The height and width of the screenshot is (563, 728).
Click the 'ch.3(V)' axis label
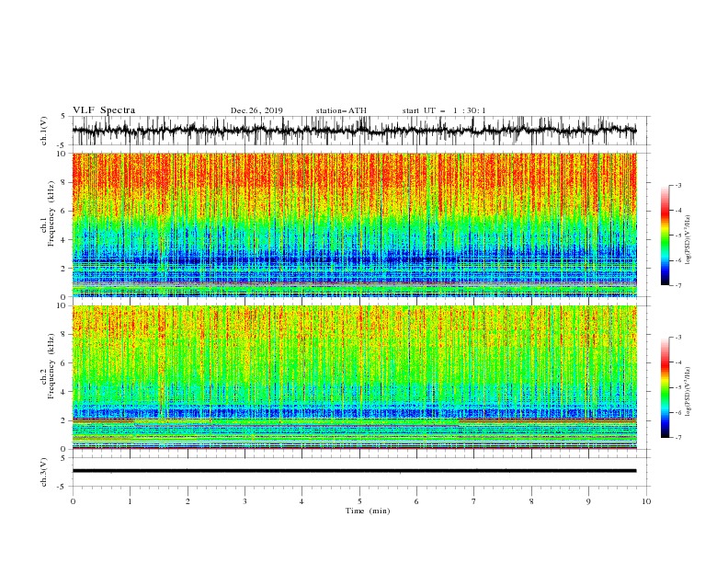tap(44, 472)
